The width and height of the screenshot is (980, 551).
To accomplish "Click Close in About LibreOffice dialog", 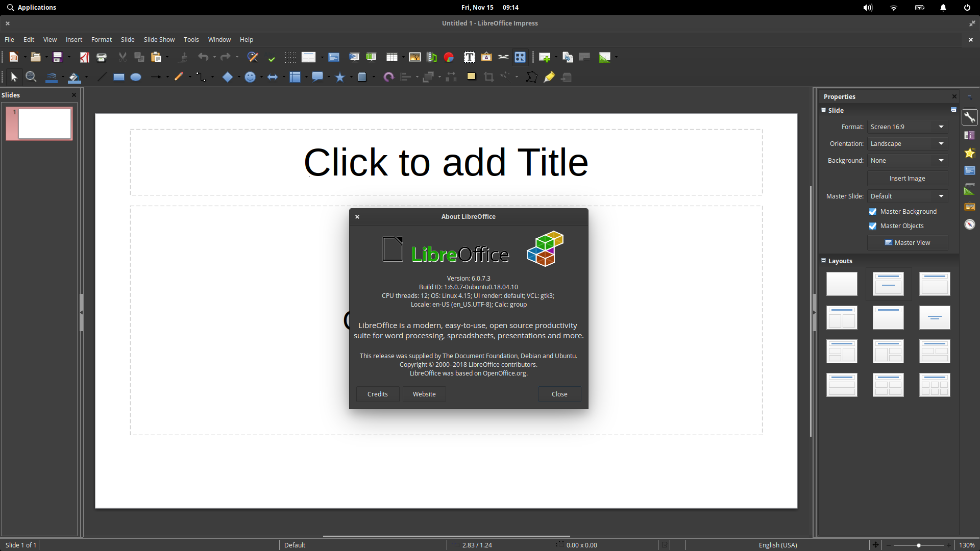I will tap(559, 394).
